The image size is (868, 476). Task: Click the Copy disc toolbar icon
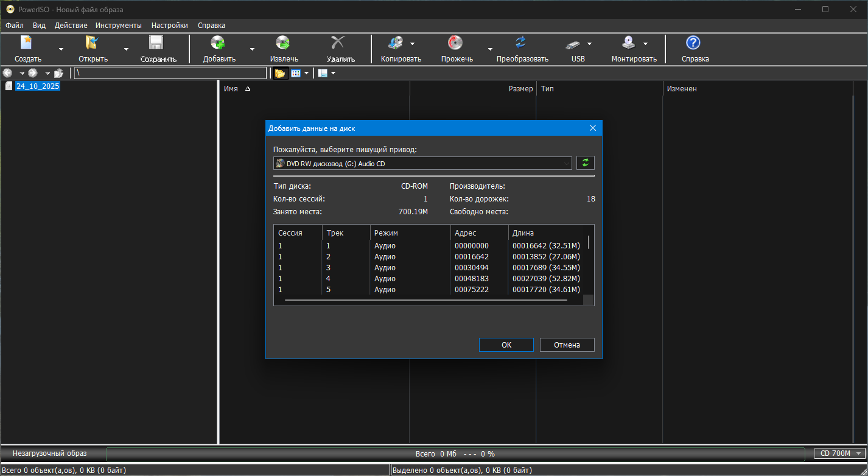396,43
